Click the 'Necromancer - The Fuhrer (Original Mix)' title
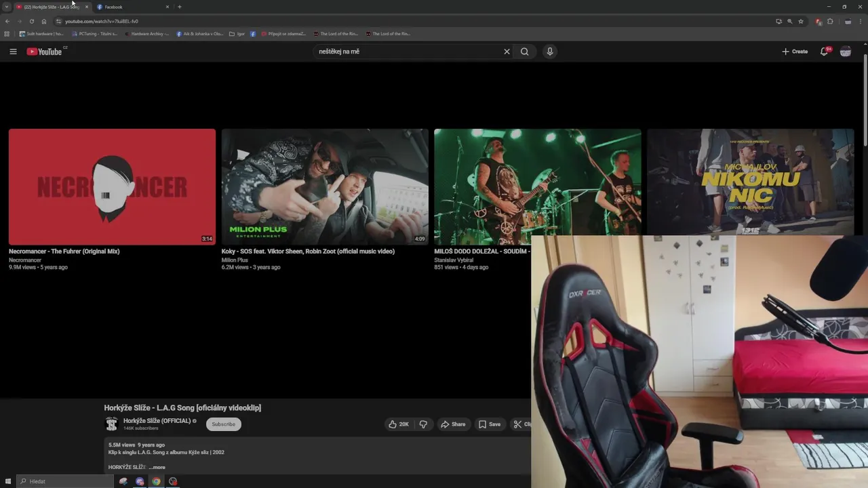The width and height of the screenshot is (868, 488). click(64, 251)
